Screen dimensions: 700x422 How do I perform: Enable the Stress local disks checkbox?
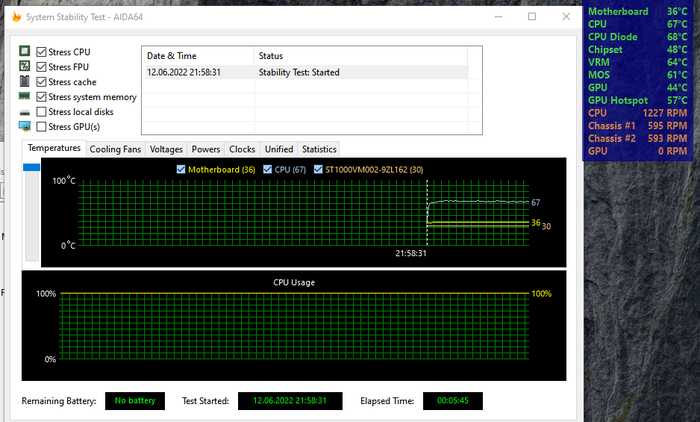click(x=41, y=112)
